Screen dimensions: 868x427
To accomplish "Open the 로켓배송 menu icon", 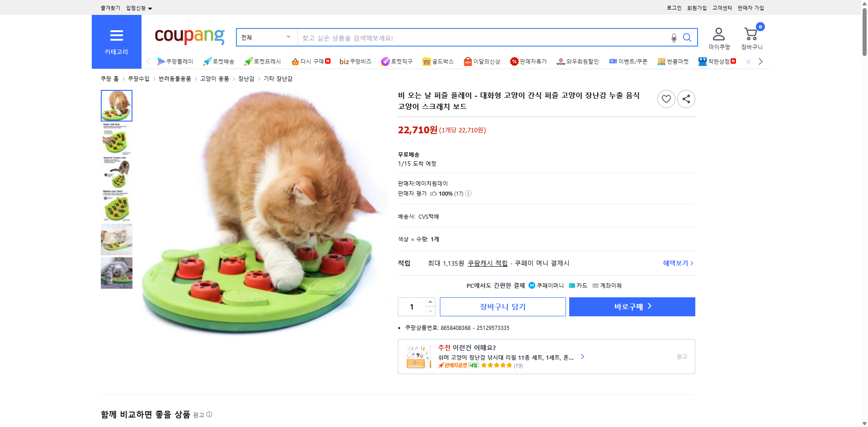I will point(207,61).
